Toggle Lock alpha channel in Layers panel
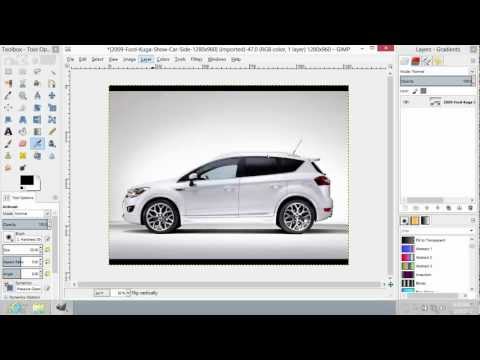The width and height of the screenshot is (480, 360). point(423,91)
